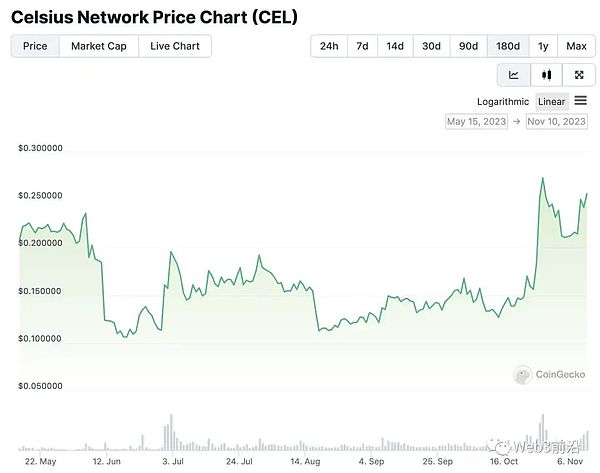This screenshot has height=473, width=600.
Task: Show the Max time range
Action: pyautogui.click(x=576, y=46)
